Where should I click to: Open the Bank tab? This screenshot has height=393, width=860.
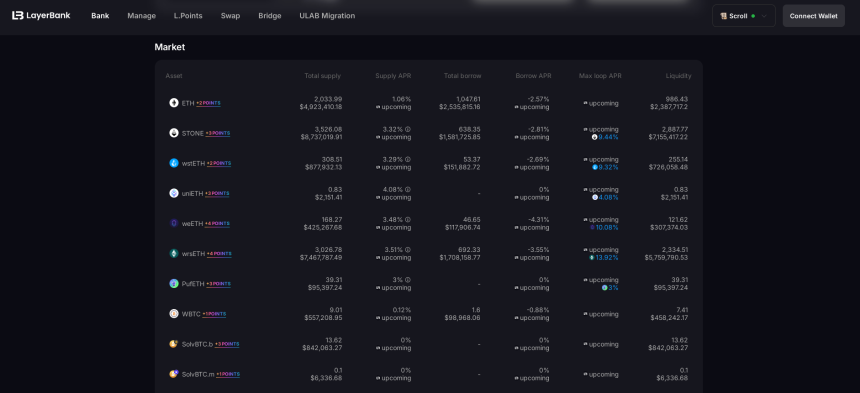pos(100,16)
